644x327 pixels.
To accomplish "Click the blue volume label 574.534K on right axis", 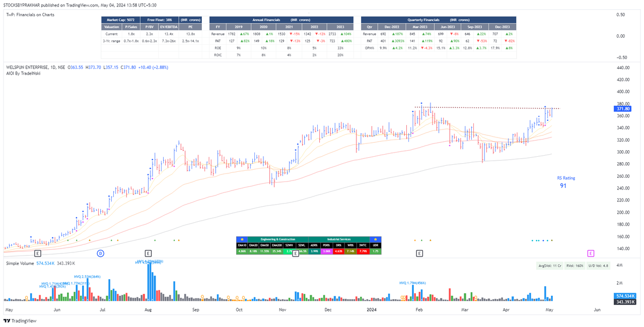I will pos(625,296).
